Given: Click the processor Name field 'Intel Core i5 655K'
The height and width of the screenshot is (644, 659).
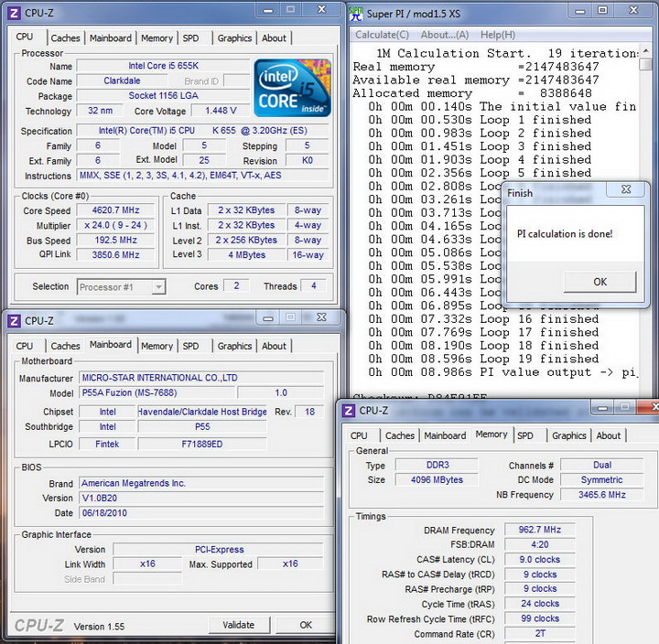Looking at the screenshot, I should 164,66.
